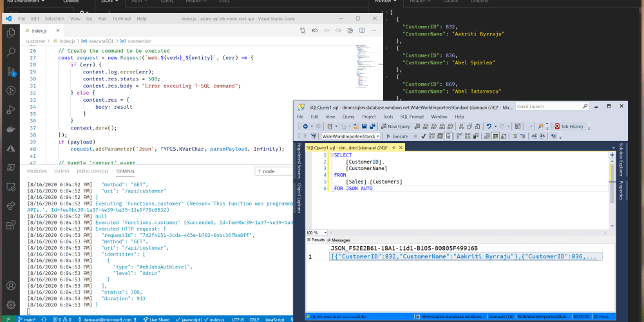Toggle Results to Text in SSMS toolbar

(487, 137)
